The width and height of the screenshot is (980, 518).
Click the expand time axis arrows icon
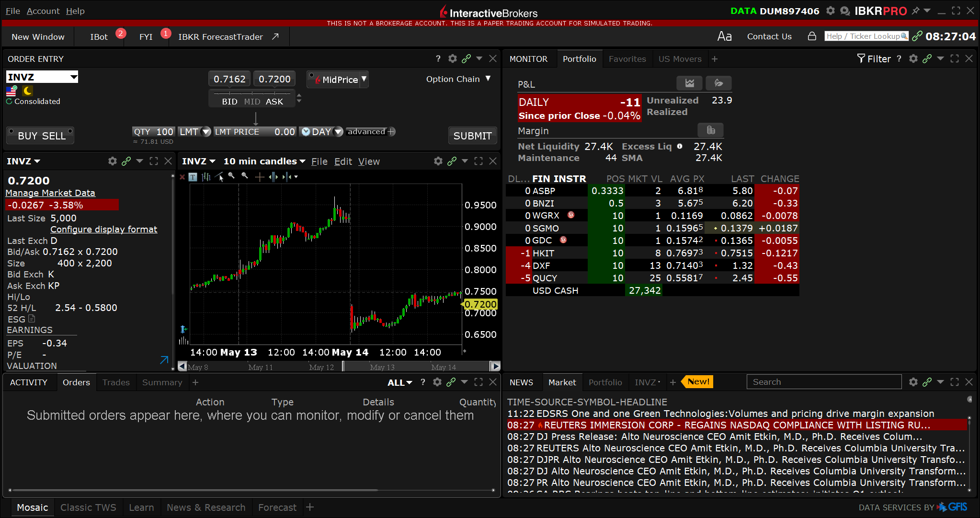click(273, 177)
